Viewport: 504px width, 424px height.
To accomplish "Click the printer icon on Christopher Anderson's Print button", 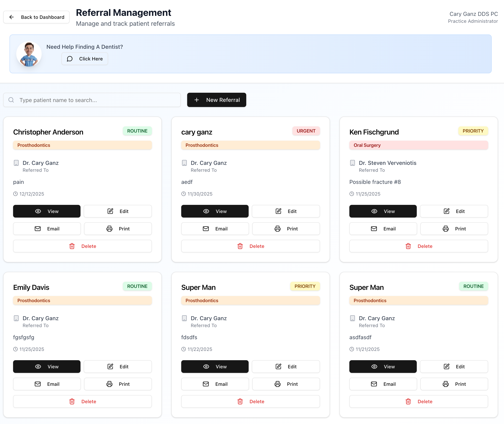I will pos(109,229).
